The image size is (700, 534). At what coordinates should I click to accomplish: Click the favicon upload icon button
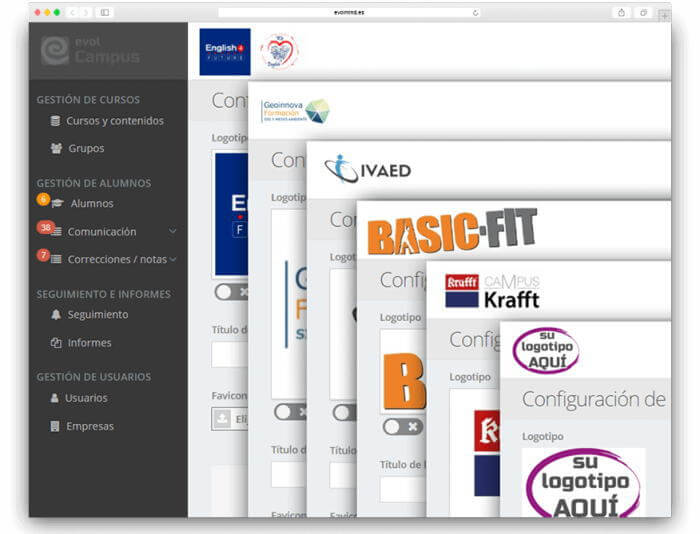pyautogui.click(x=223, y=419)
